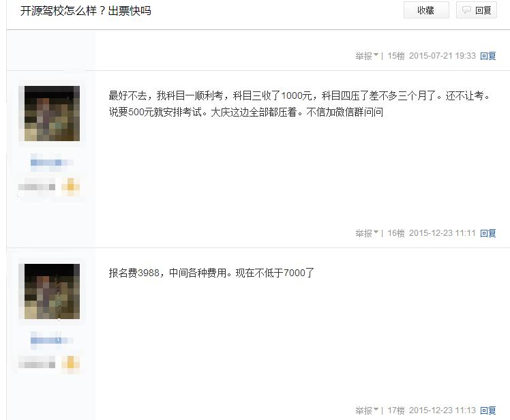510x420 pixels.
Task: Click the orange badge icon of 17楼 user
Action: (71, 362)
